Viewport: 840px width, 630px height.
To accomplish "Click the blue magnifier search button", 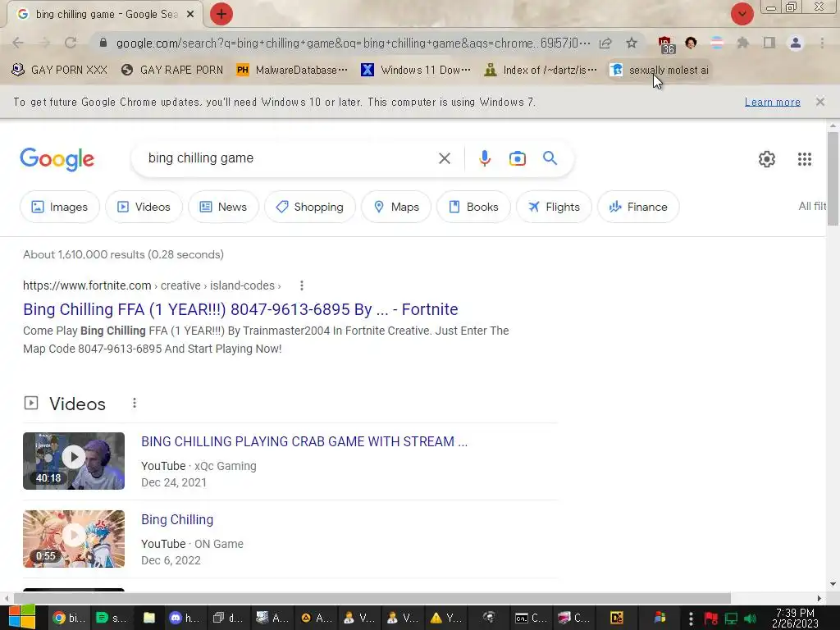I will [550, 158].
